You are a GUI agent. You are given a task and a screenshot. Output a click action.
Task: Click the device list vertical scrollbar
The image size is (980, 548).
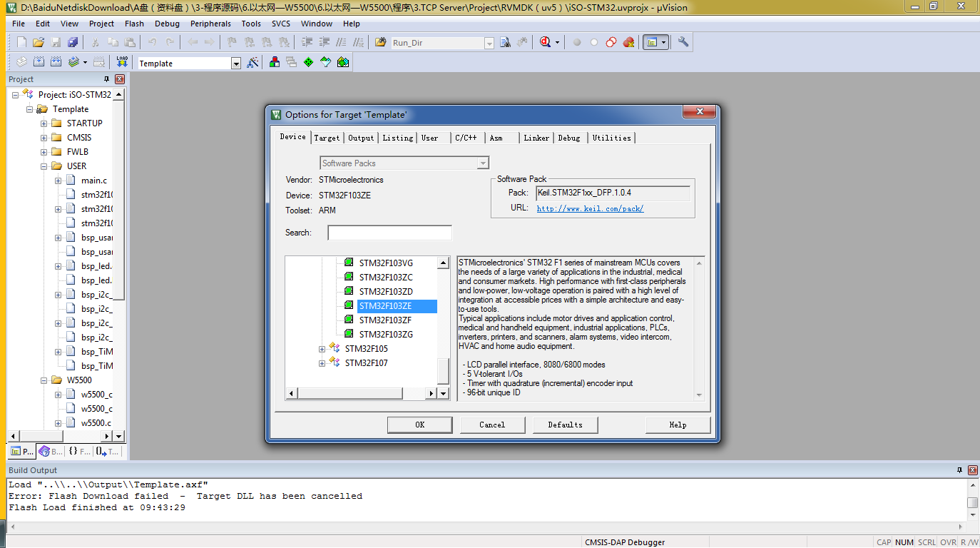[443, 321]
